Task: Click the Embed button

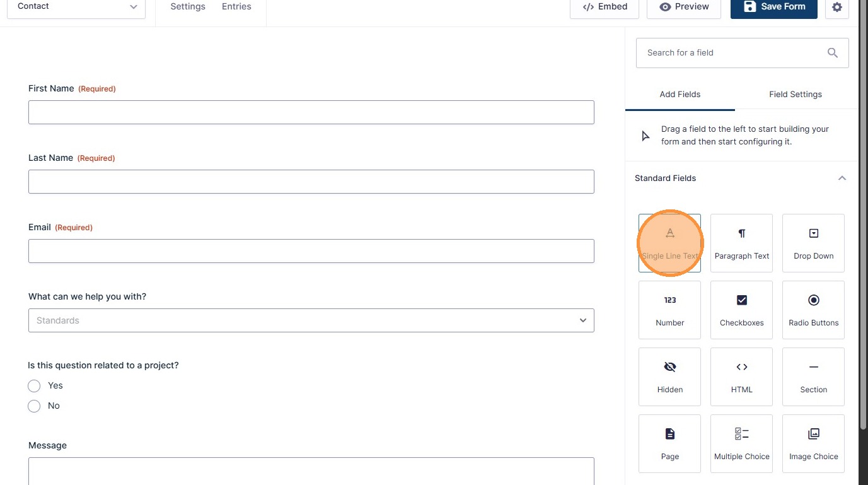Action: tap(605, 7)
